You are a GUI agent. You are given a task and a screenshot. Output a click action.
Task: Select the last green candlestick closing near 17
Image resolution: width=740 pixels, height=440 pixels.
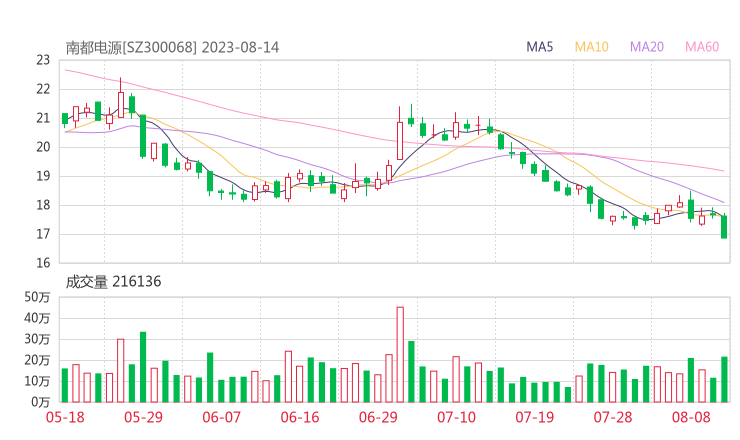[x=724, y=227]
